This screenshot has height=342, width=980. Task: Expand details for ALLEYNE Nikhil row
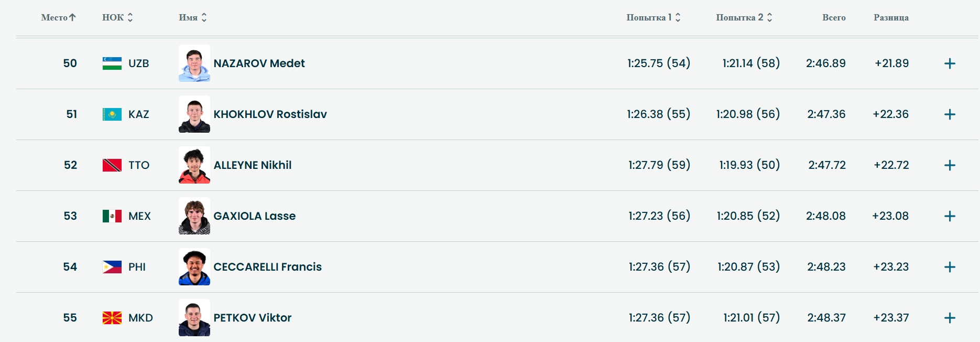(950, 165)
